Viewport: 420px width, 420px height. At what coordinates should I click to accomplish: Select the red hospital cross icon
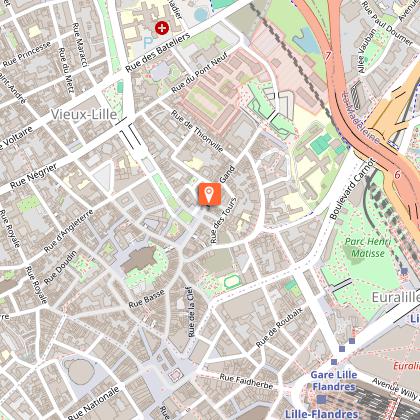pos(162,28)
